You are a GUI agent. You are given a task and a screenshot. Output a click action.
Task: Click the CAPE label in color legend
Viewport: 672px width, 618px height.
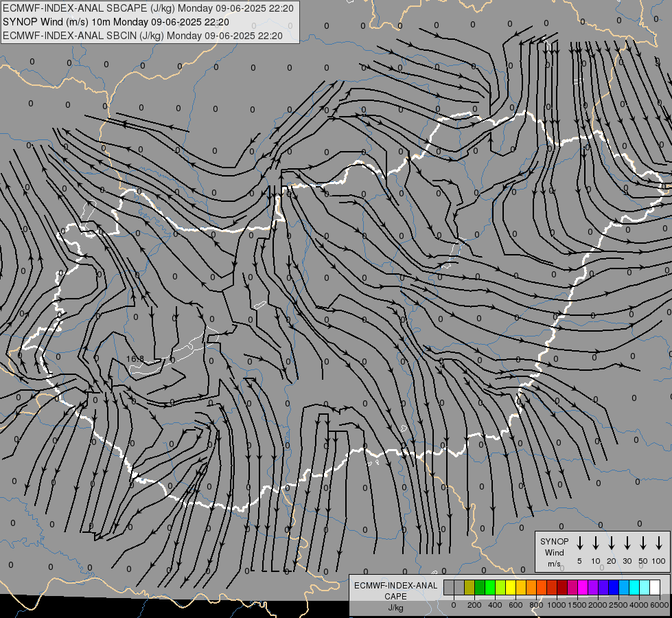coord(395,597)
